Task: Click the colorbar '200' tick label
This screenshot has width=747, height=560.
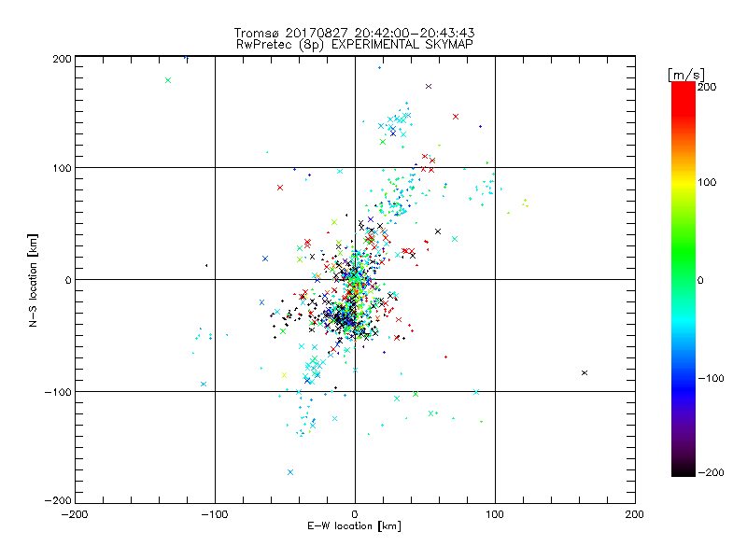Action: click(x=707, y=87)
